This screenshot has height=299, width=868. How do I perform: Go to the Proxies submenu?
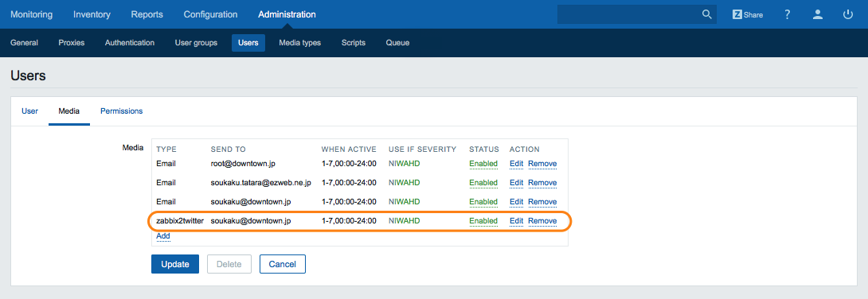click(72, 43)
